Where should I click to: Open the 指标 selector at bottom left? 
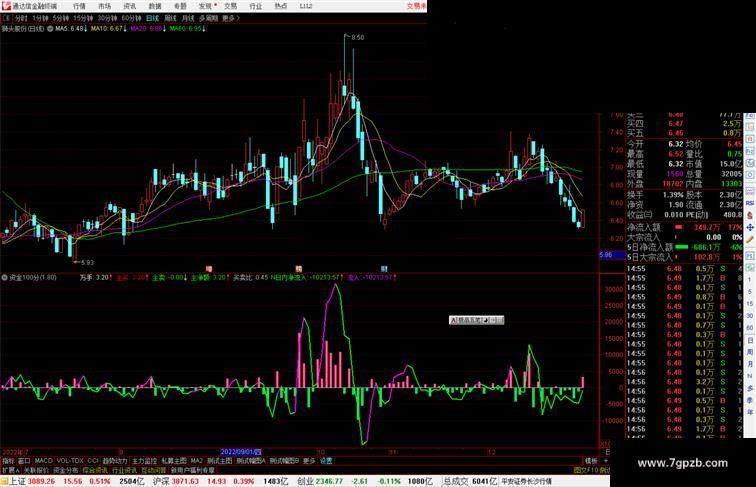coord(8,461)
